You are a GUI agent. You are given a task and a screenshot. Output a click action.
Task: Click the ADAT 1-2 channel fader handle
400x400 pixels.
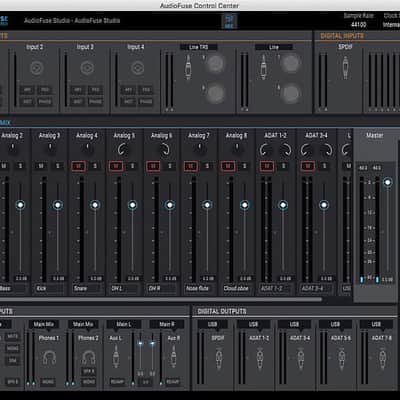[283, 205]
